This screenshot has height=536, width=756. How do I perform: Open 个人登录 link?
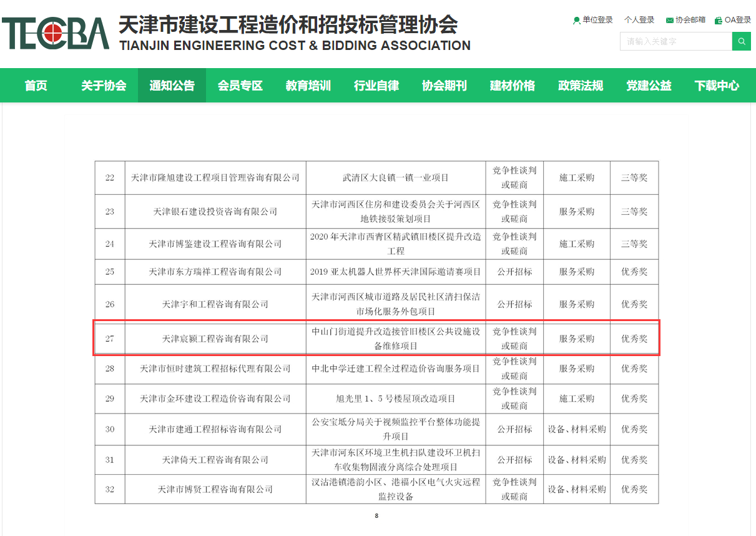[639, 20]
